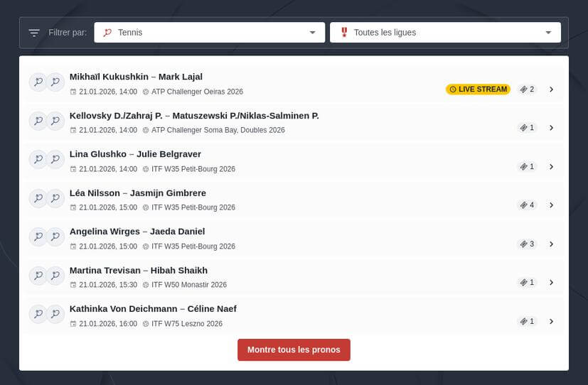
Task: Click the 4 tips badge for Nilsson match
Action: click(527, 205)
